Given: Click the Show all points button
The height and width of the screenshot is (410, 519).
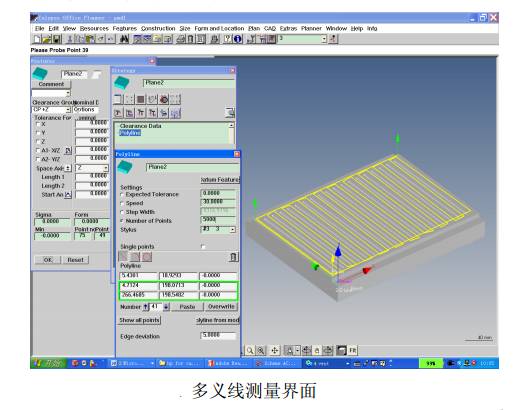Looking at the screenshot, I should pos(140,320).
